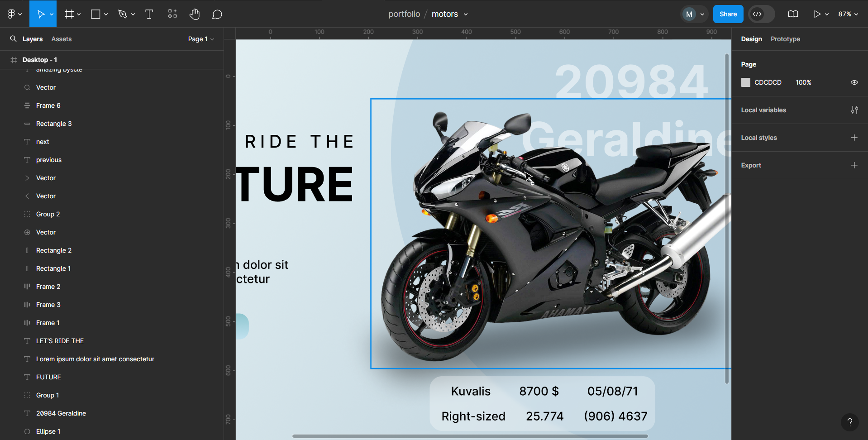Switch to the Prototype tab

pyautogui.click(x=785, y=39)
